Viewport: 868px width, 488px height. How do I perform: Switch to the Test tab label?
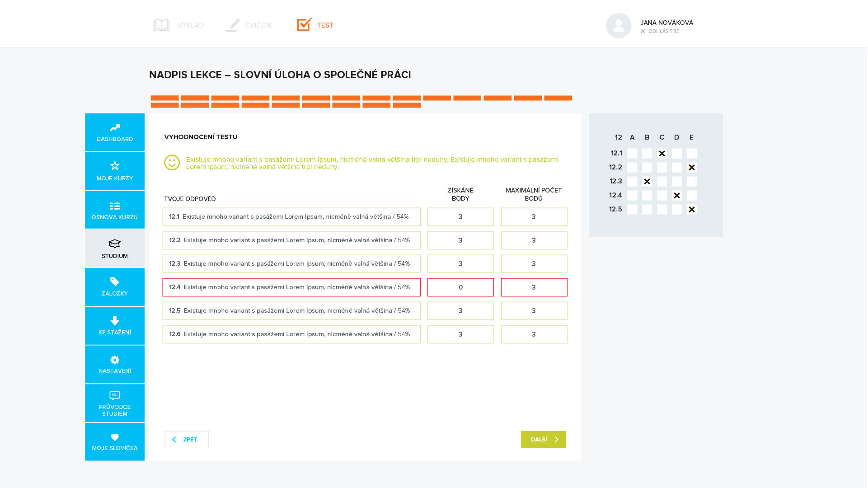(325, 25)
